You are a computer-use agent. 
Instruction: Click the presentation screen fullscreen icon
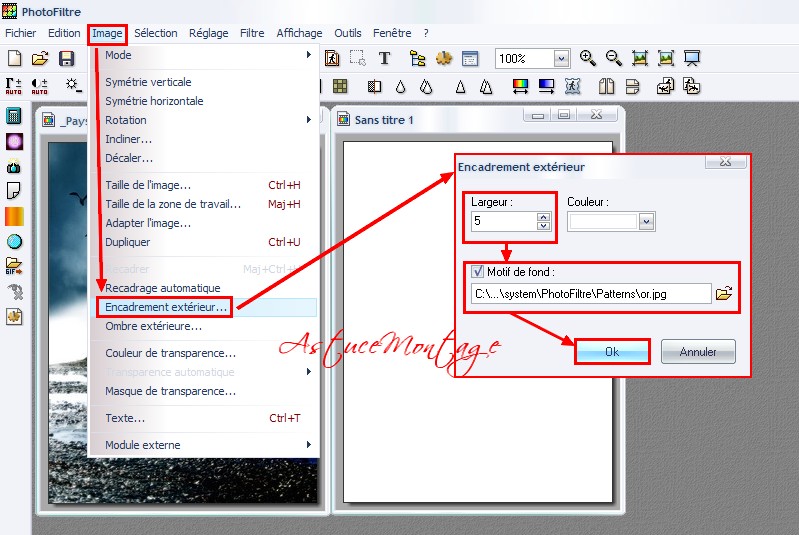[691, 58]
